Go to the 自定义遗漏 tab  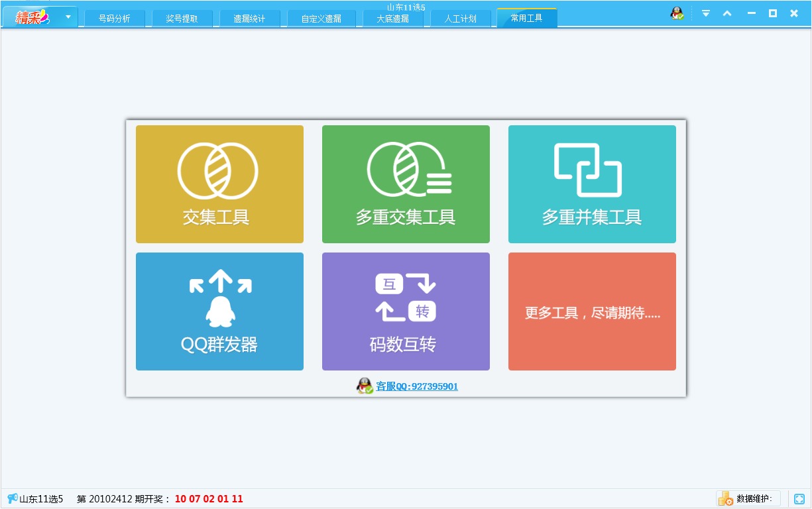pos(321,19)
